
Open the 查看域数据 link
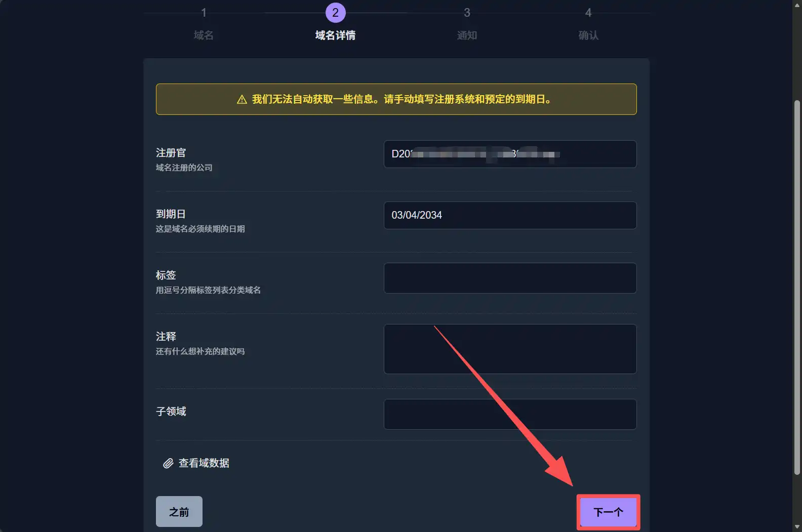click(x=204, y=463)
